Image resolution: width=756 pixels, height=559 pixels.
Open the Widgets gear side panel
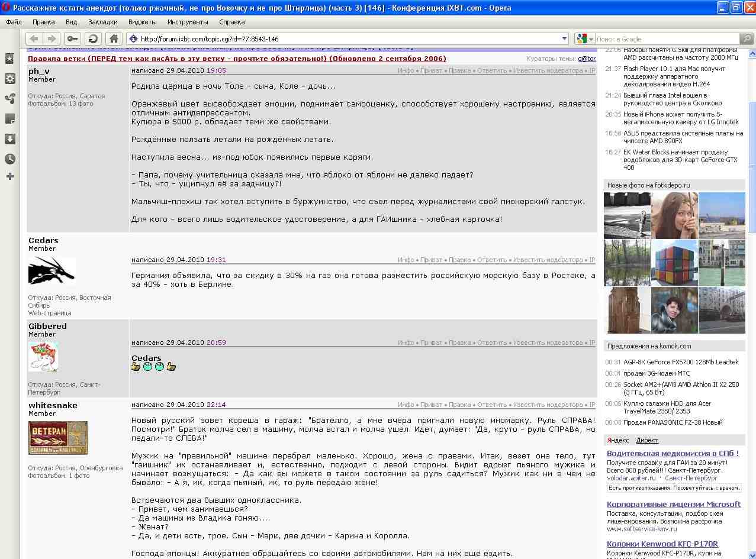click(9, 79)
